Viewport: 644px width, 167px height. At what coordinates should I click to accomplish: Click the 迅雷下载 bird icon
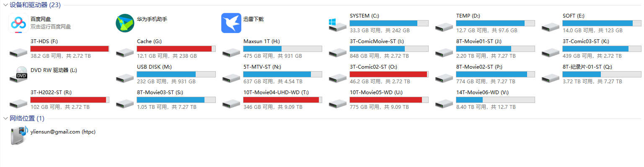231,23
